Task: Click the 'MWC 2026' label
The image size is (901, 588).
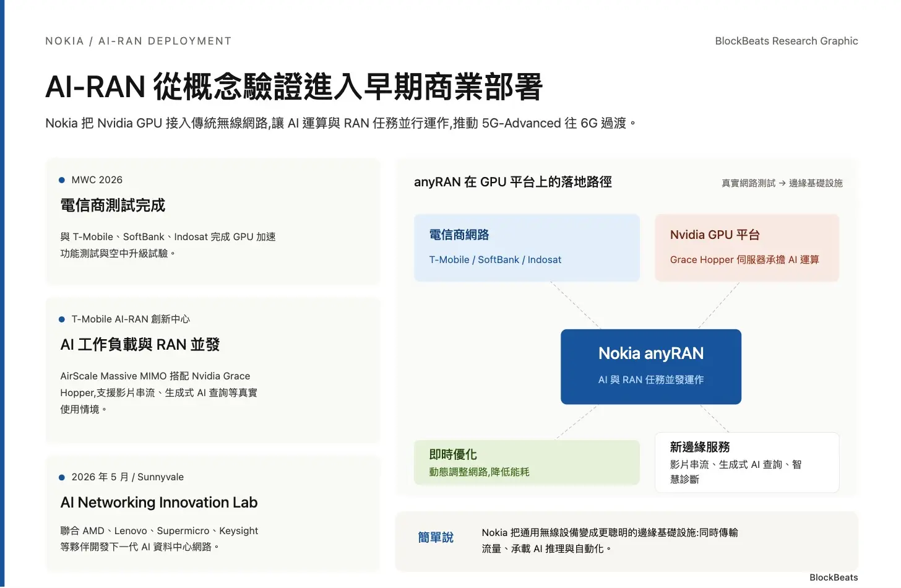Action: tap(97, 180)
